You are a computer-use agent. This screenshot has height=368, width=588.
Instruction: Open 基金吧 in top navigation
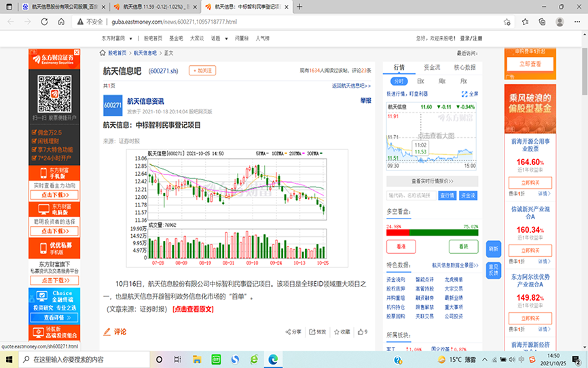click(x=176, y=39)
